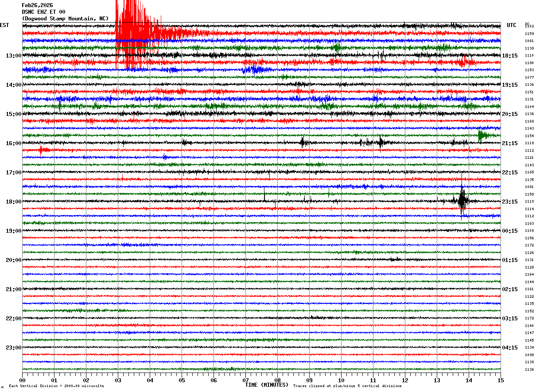Select the 21:00 EST time label
Viewport: 536px width, 392px height.
tap(14, 289)
